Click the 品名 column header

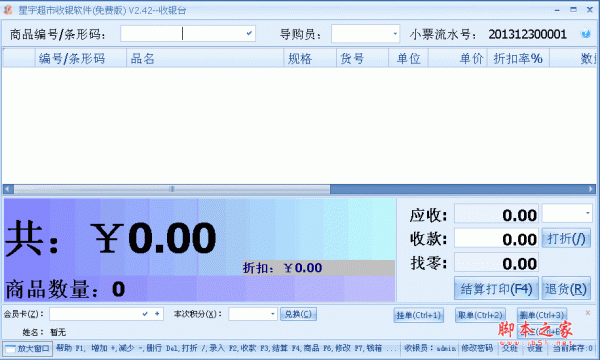pos(205,59)
